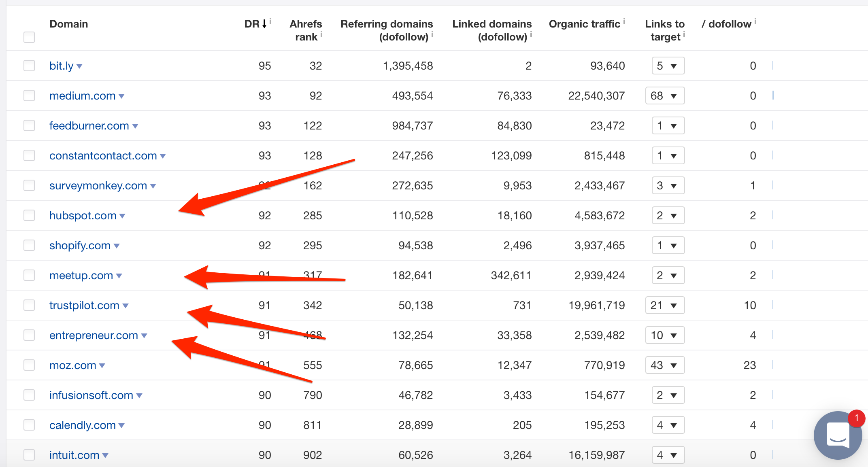This screenshot has height=467, width=868.
Task: Check the entrepreneur.com row checkbox
Action: [29, 335]
